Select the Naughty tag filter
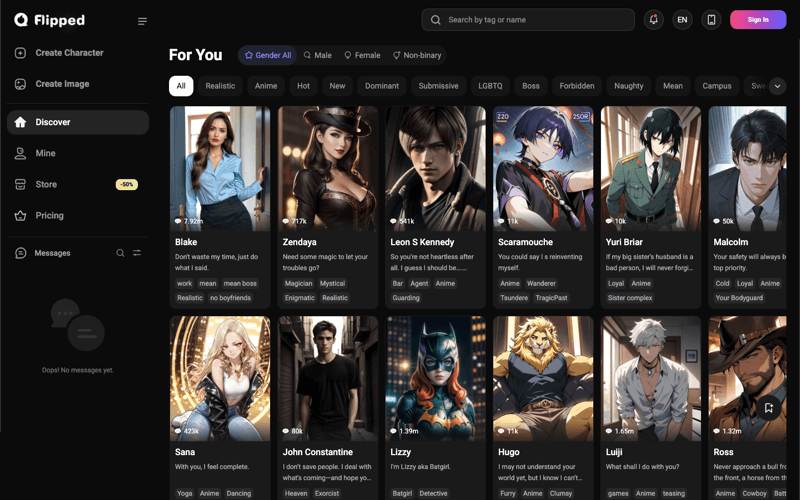Screen dimensions: 800x500 point(629,86)
